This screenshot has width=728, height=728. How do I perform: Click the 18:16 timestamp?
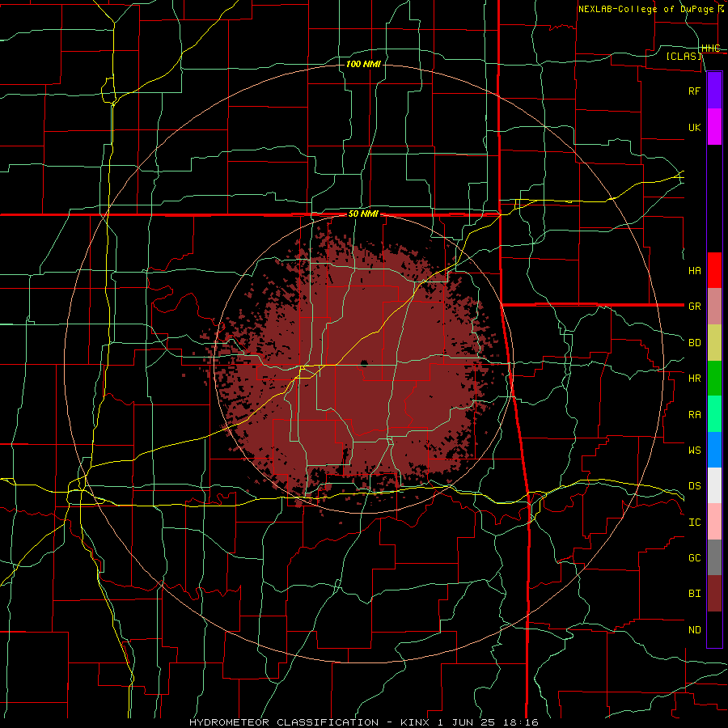[x=519, y=722]
